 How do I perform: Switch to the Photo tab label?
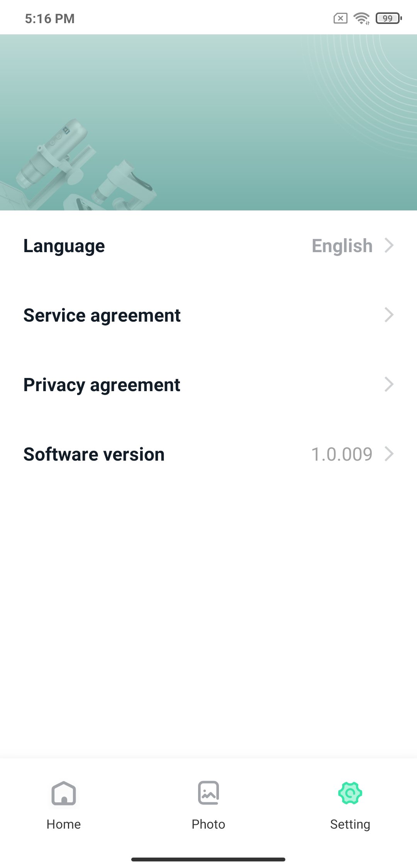tap(208, 824)
